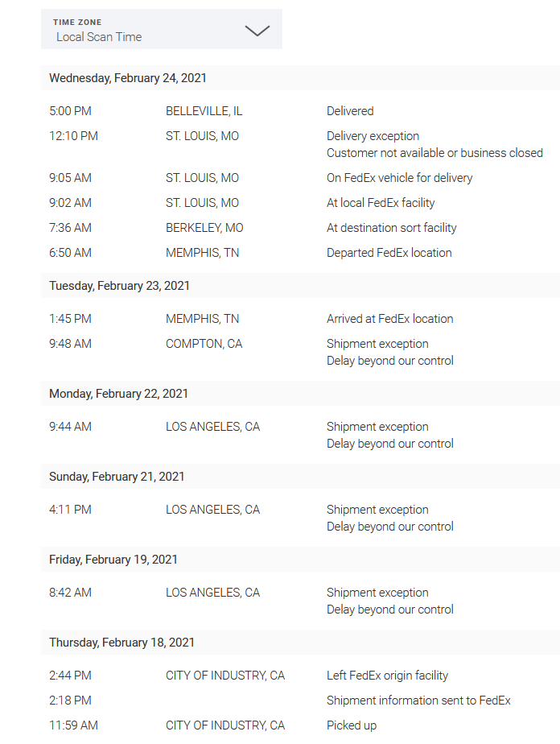The image size is (560, 744).
Task: Select the BELLEVILLE, IL location
Action: click(x=203, y=110)
